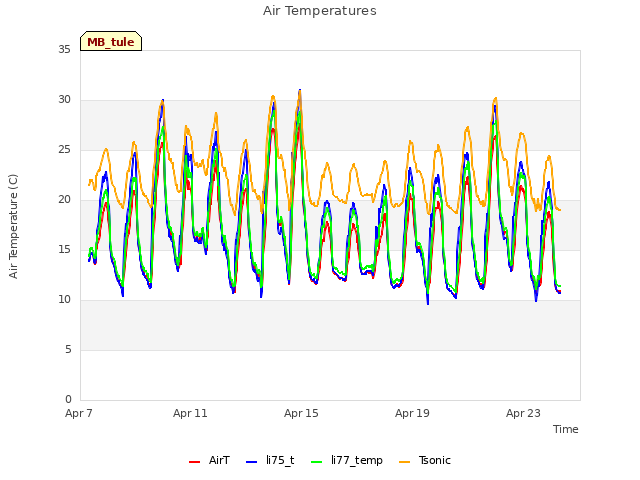Click the red AirT legend color marker
Screen dimensions: 640x480
194,462
